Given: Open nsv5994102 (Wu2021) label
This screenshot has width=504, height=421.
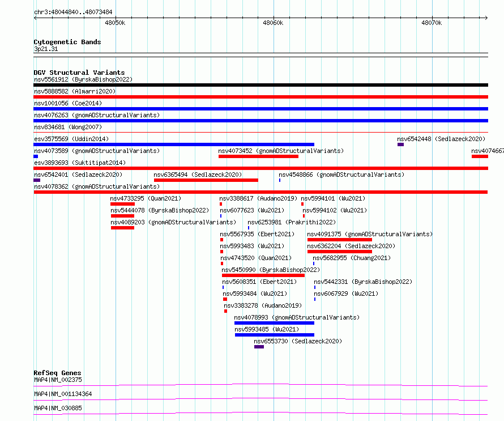Looking at the screenshot, I should [x=335, y=210].
